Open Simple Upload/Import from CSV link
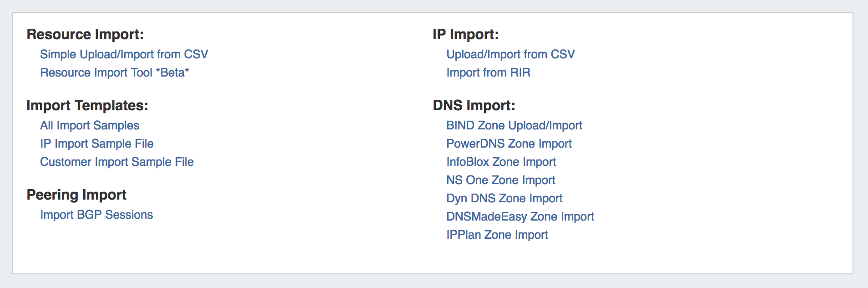Viewport: 868px width, 288px height. tap(124, 54)
